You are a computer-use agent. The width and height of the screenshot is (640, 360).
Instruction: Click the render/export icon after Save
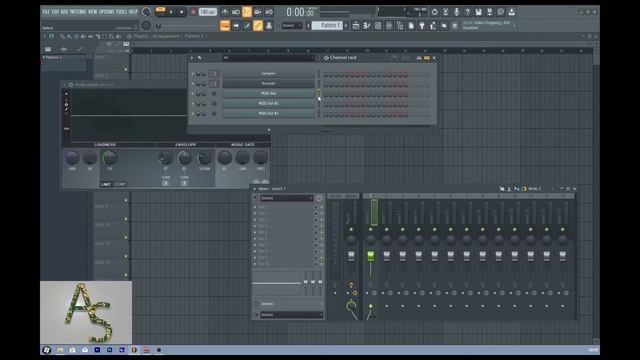489,12
